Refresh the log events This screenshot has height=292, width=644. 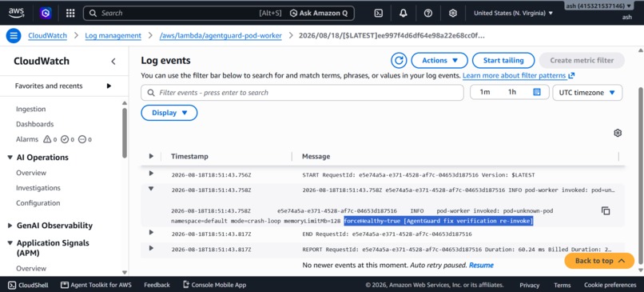(399, 61)
